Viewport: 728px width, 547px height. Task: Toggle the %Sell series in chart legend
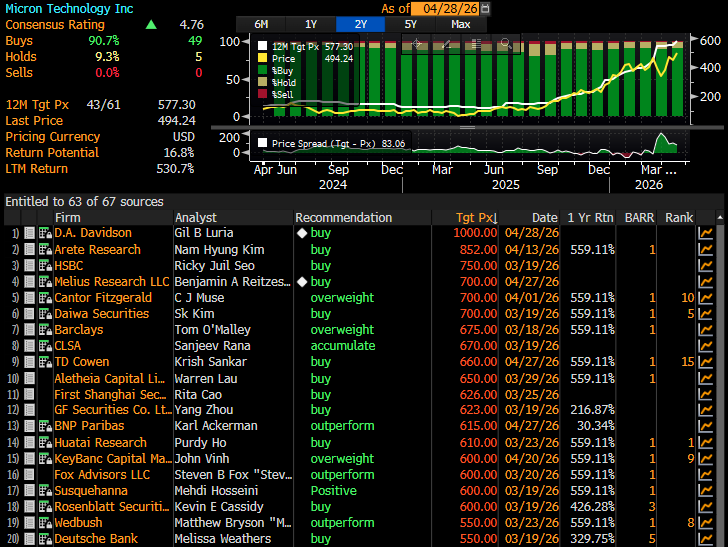[x=264, y=94]
